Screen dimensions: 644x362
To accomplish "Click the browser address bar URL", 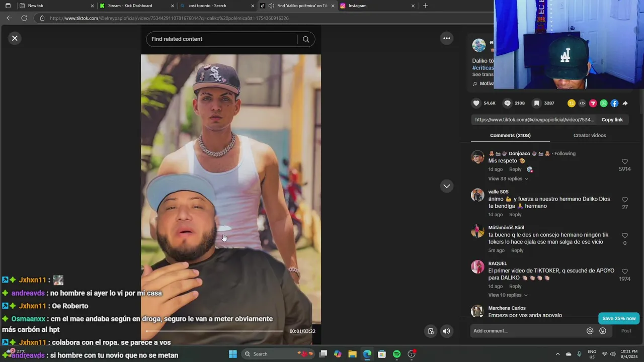I will [x=169, y=18].
